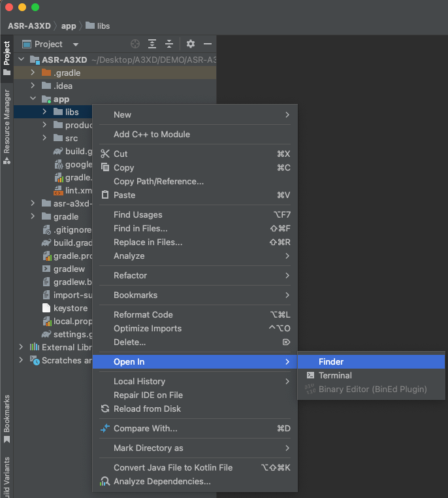
Task: Expand the .gradle folder
Action: pos(33,73)
